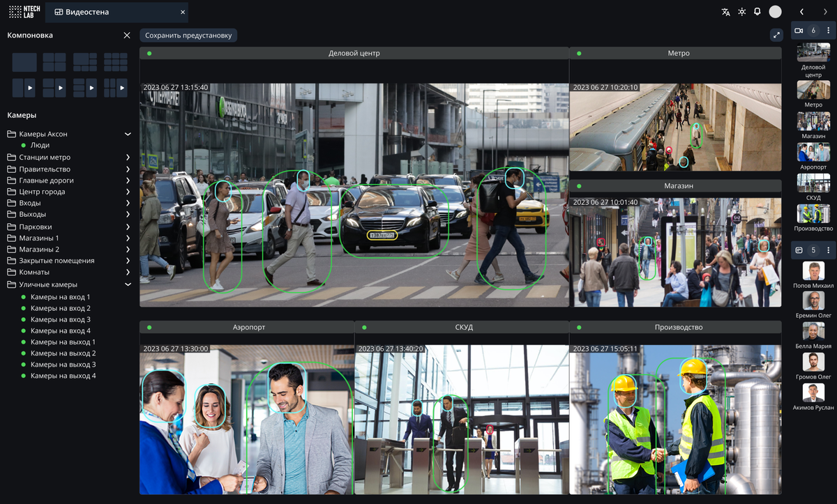
Task: Expand the Главные дороги folder
Action: (x=128, y=181)
